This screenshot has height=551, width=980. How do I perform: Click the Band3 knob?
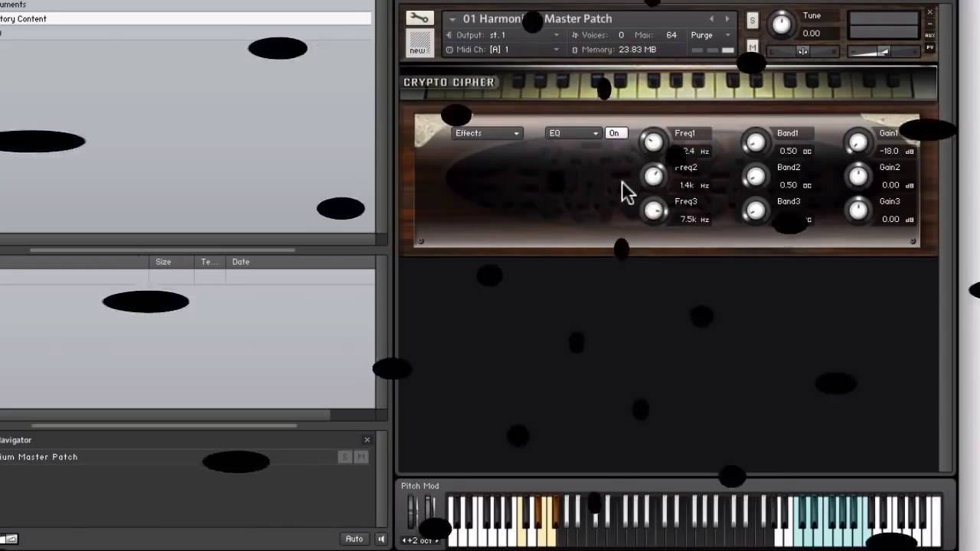pos(755,210)
